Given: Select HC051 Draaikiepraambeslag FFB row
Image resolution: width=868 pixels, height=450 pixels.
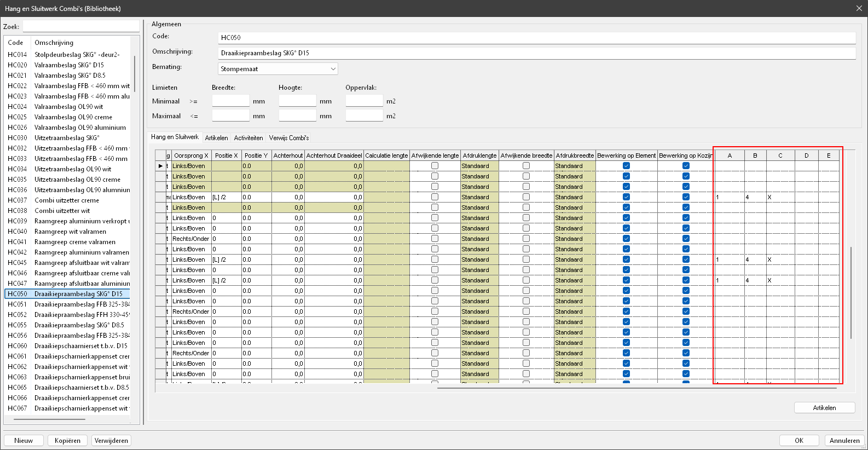Looking at the screenshot, I should point(68,304).
